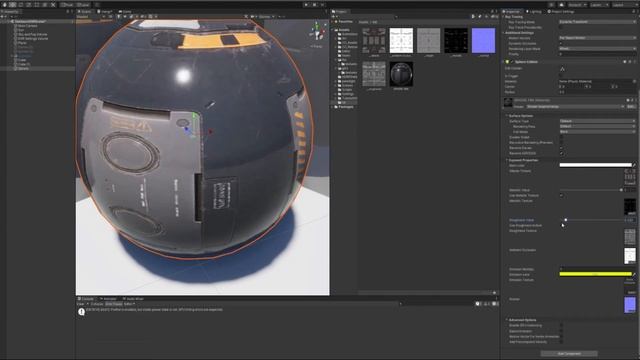Open the Motion Vectors dropdown
The width and height of the screenshot is (640, 360).
[x=598, y=38]
